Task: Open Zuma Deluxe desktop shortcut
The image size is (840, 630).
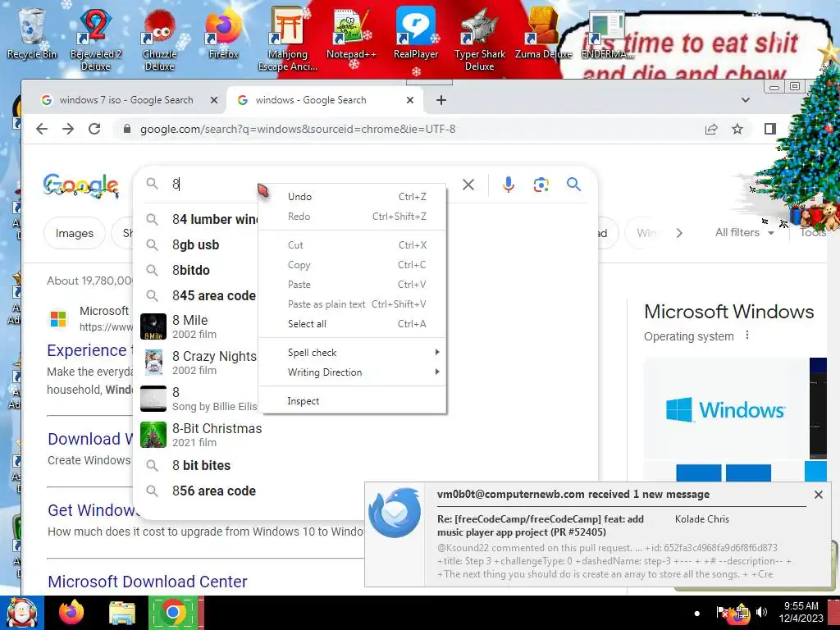Action: point(543,33)
